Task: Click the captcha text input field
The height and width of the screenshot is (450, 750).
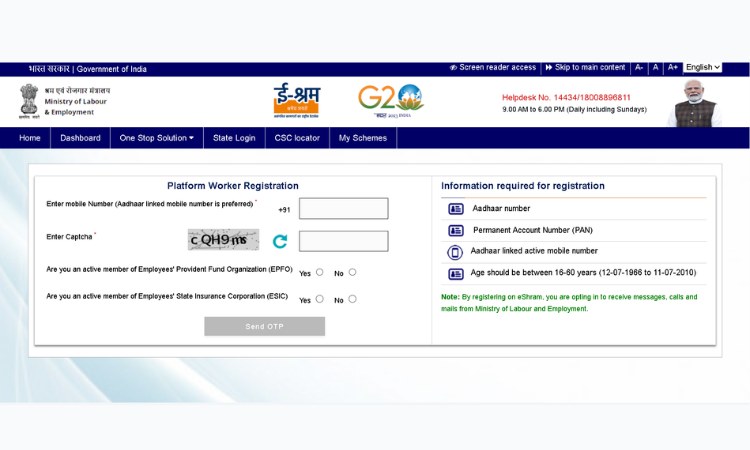Action: [343, 241]
